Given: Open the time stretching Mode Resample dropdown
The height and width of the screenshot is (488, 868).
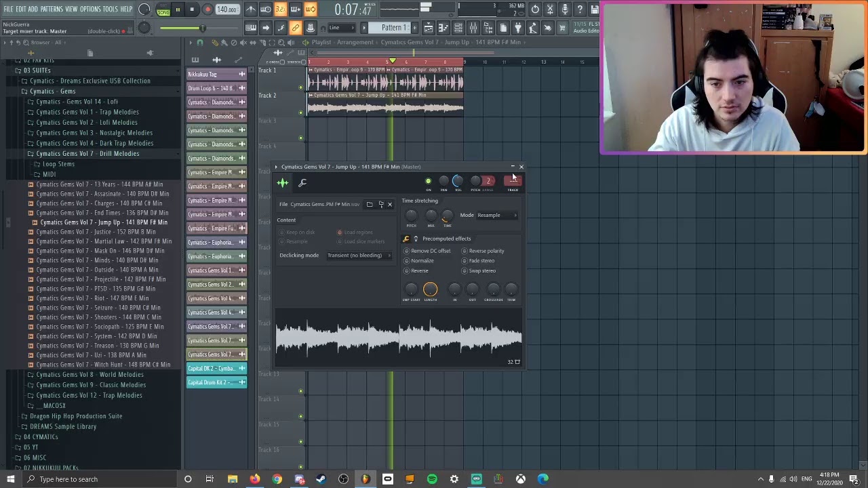Looking at the screenshot, I should [x=497, y=216].
